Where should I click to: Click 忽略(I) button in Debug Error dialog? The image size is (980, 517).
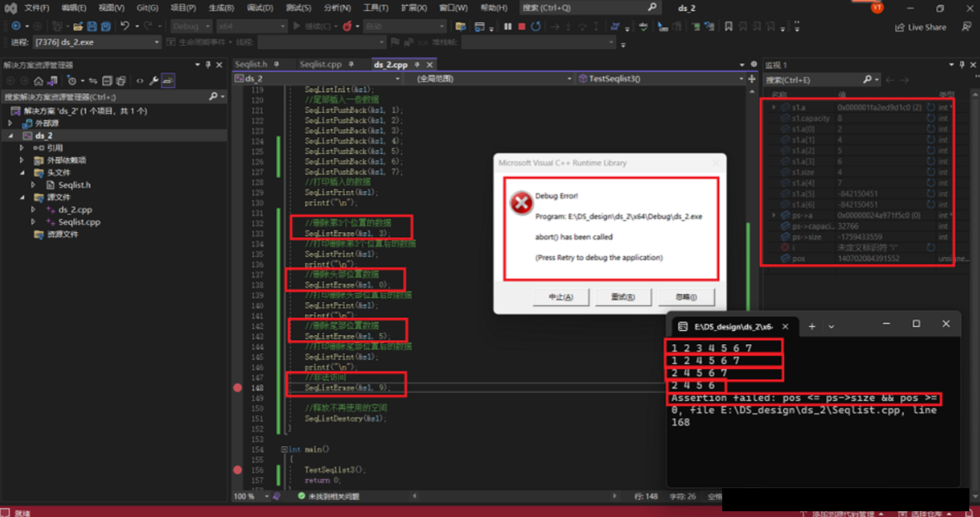(686, 297)
